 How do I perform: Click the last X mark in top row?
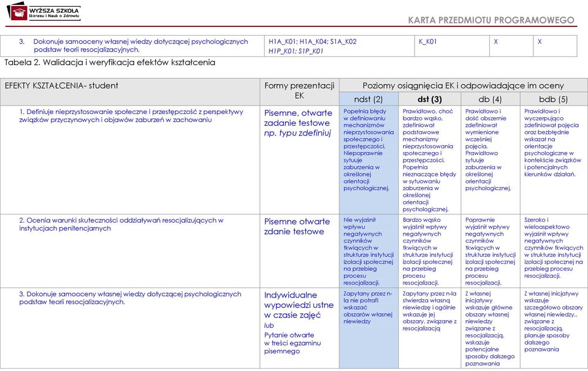click(540, 42)
